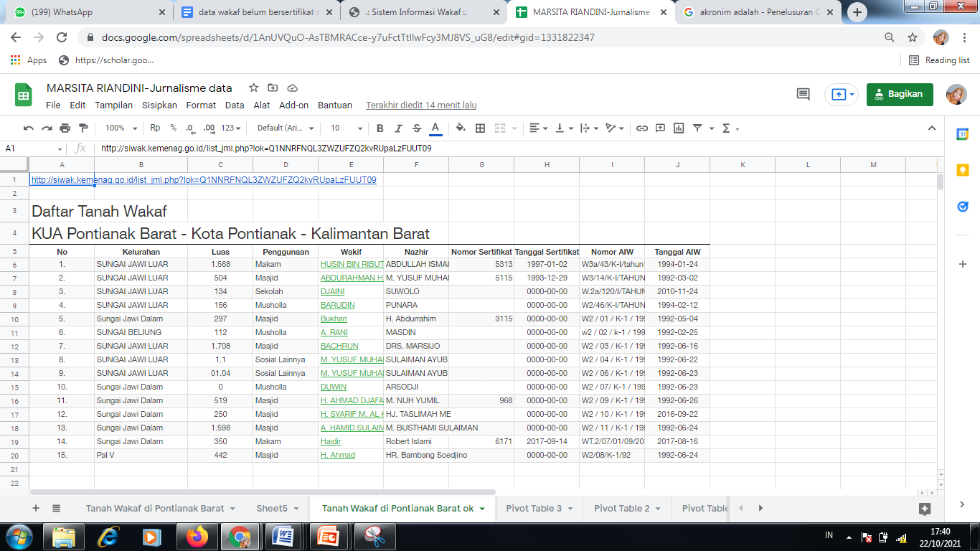
Task: Insert a link using the toolbar icon
Action: tap(642, 128)
